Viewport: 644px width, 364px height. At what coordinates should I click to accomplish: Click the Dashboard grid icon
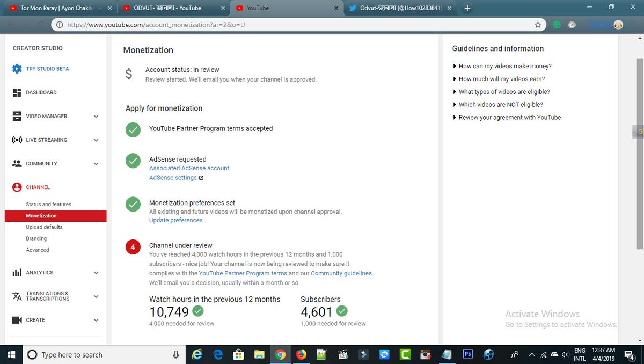pos(17,92)
